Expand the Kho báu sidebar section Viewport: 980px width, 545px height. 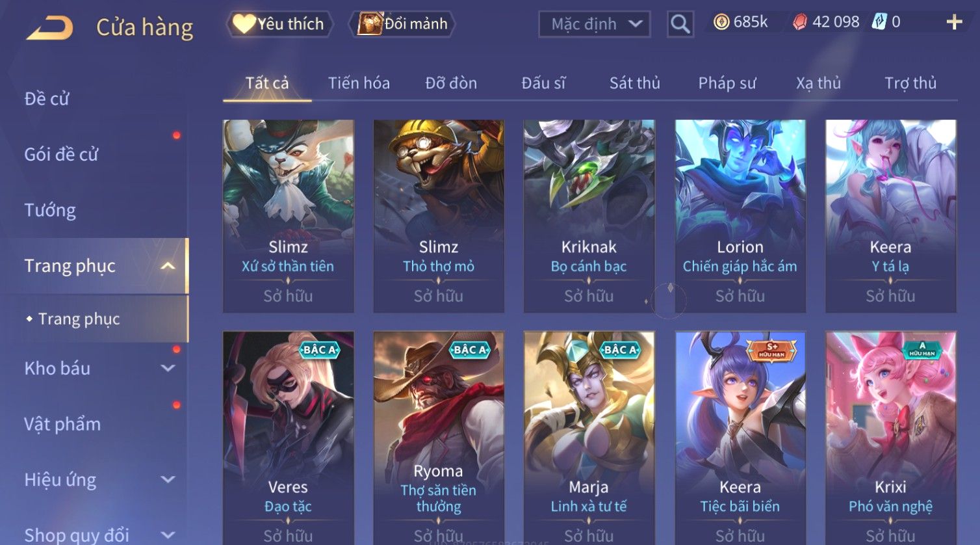pos(168,368)
